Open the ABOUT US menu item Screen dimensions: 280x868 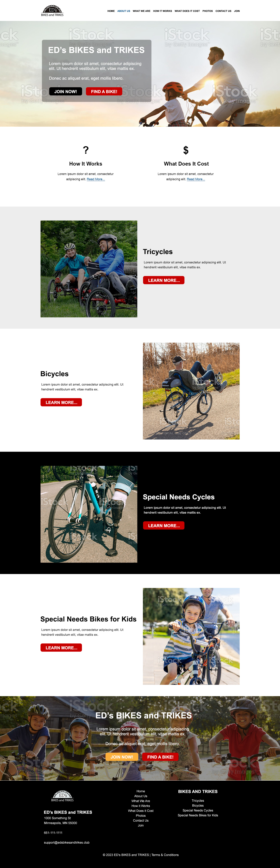pyautogui.click(x=124, y=11)
